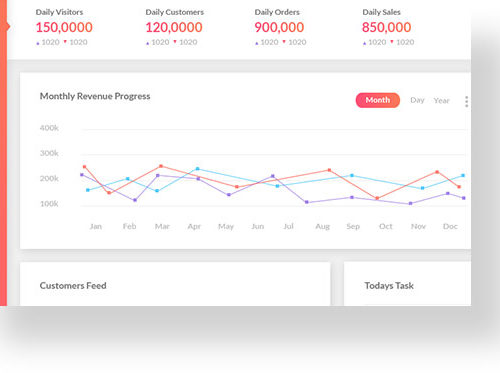Open the Customers Feed panel header
The image size is (500, 373).
coord(73,286)
